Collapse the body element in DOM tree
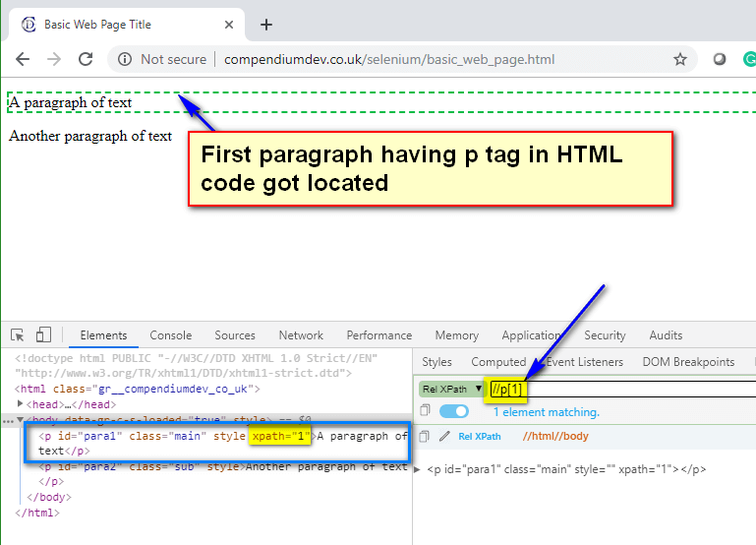 (20, 420)
